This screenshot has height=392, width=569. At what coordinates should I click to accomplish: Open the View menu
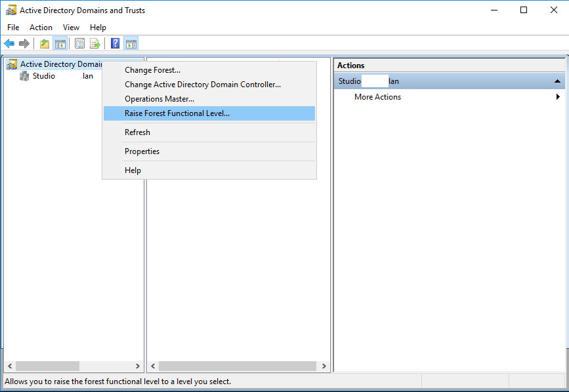click(x=71, y=28)
